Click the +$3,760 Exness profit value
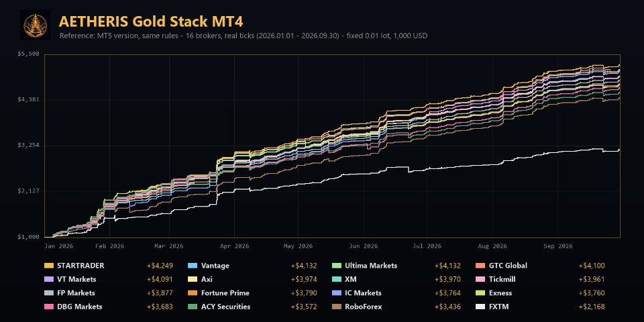 click(x=592, y=293)
